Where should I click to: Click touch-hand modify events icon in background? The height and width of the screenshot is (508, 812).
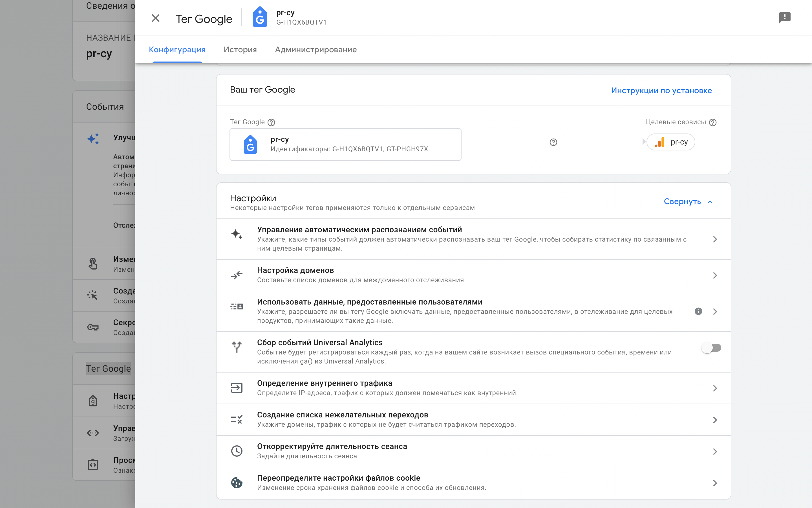93,264
